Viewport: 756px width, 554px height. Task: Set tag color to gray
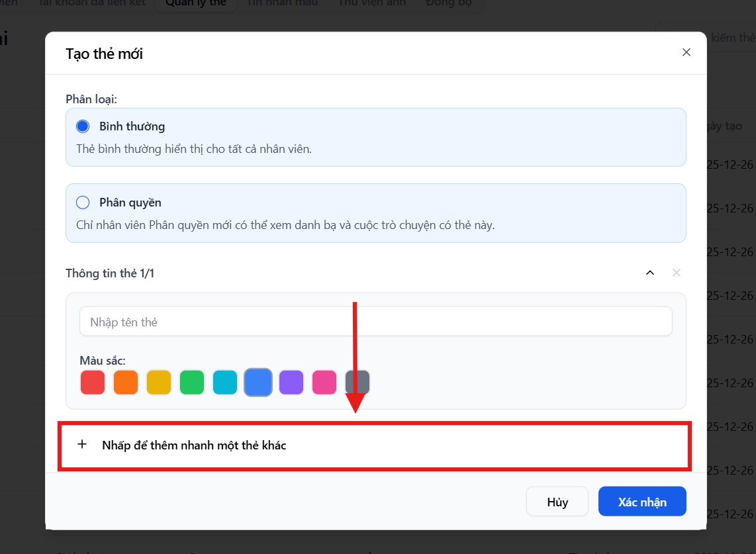tap(357, 383)
